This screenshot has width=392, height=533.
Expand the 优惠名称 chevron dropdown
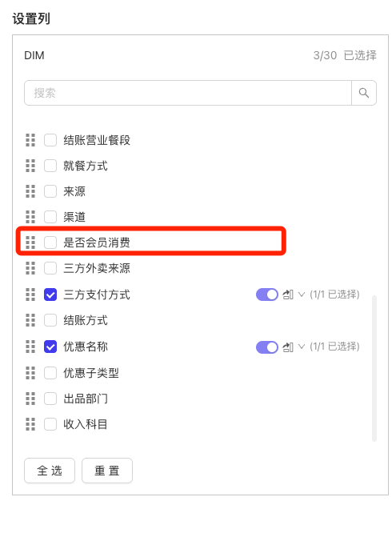(302, 347)
